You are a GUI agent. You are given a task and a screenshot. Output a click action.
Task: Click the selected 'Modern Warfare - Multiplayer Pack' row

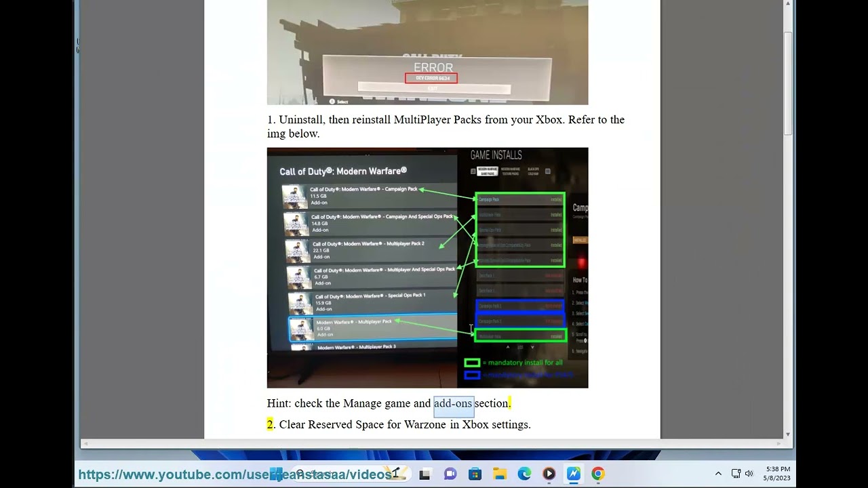[372, 328]
